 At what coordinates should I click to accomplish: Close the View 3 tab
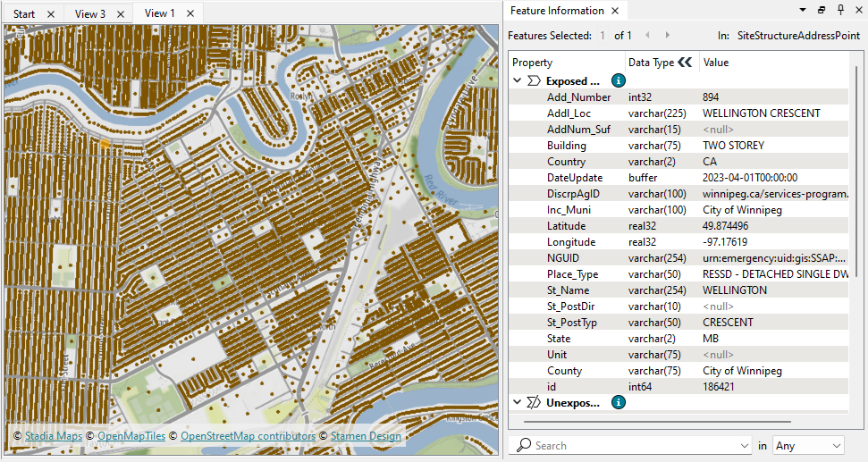coord(121,13)
